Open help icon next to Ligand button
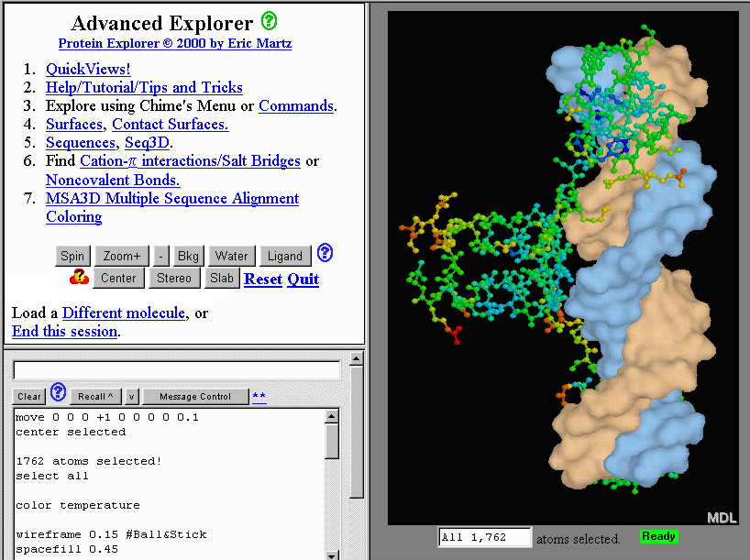 (325, 254)
